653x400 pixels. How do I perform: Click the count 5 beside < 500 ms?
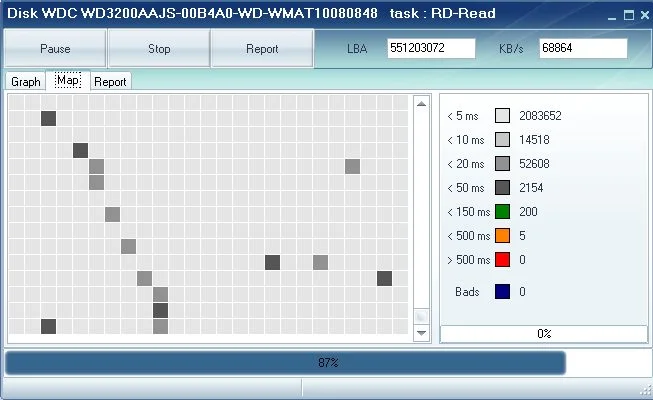[x=522, y=236]
